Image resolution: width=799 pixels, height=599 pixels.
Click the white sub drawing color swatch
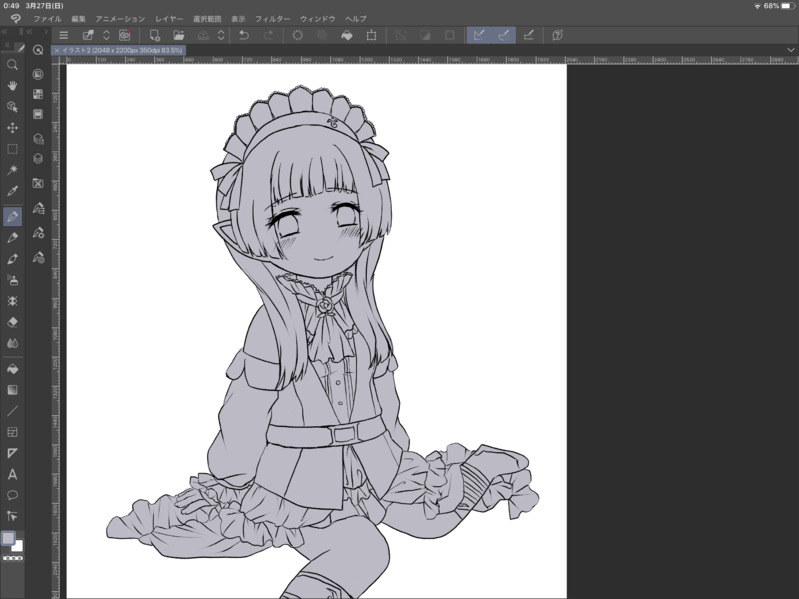[18, 546]
